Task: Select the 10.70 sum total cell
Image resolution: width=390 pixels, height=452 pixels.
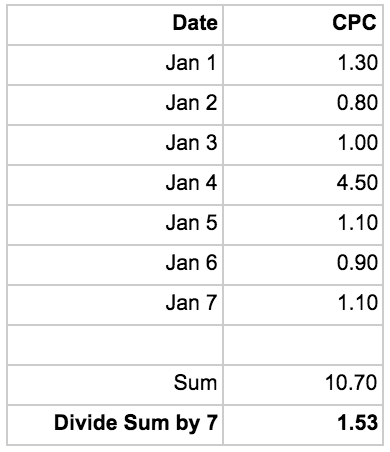Action: [303, 385]
